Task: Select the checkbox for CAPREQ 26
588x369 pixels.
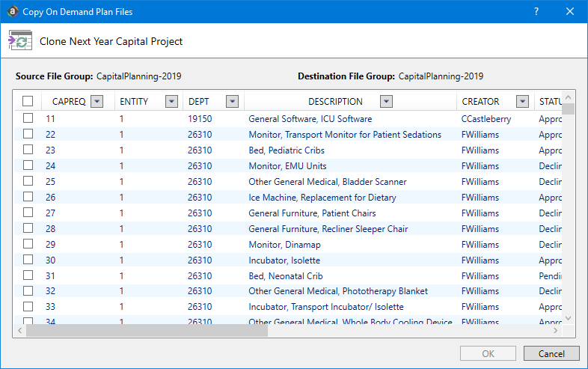Action: [x=28, y=198]
